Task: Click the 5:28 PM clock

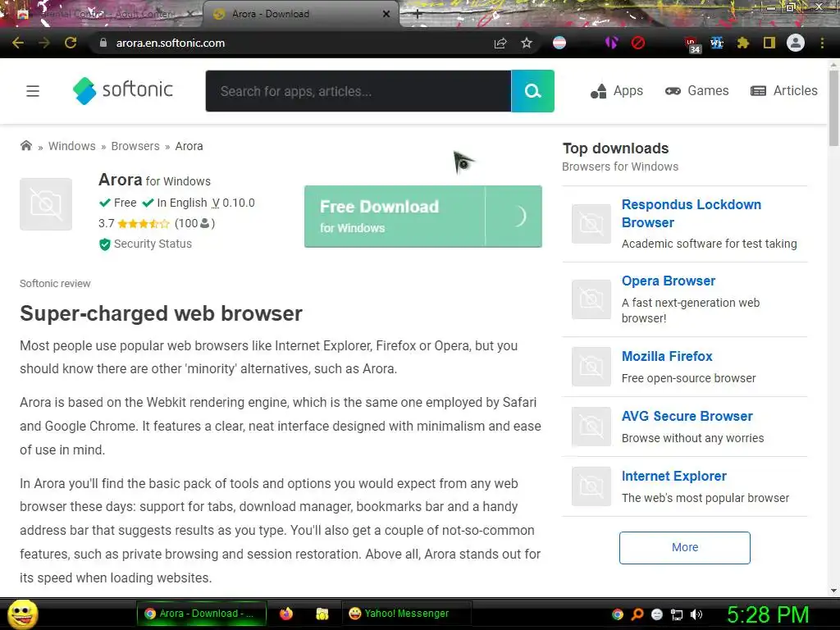Action: [x=768, y=614]
